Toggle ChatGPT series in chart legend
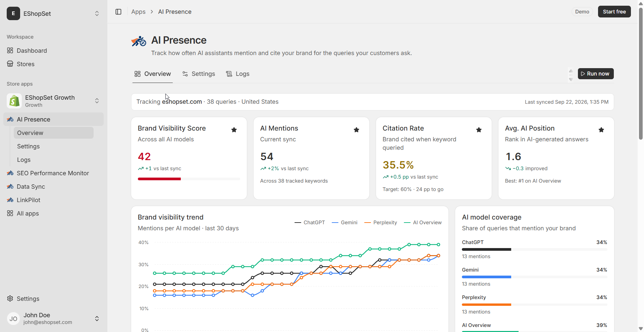 click(310, 223)
